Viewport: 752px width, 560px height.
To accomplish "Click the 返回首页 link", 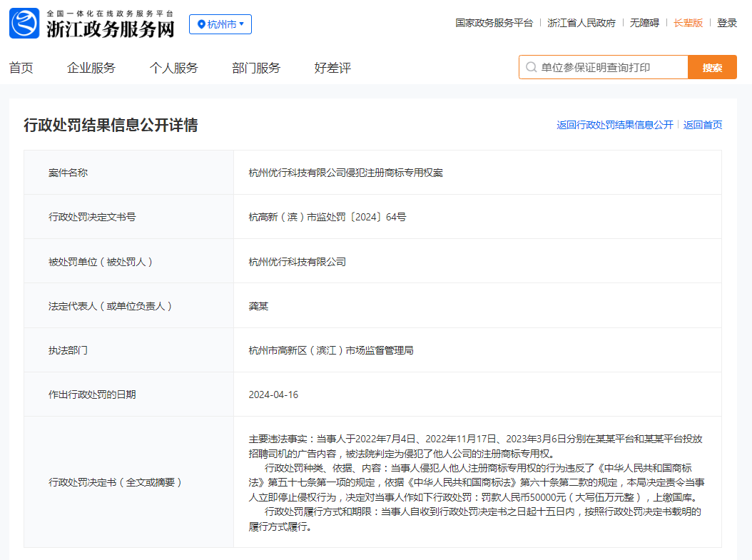I will [703, 125].
